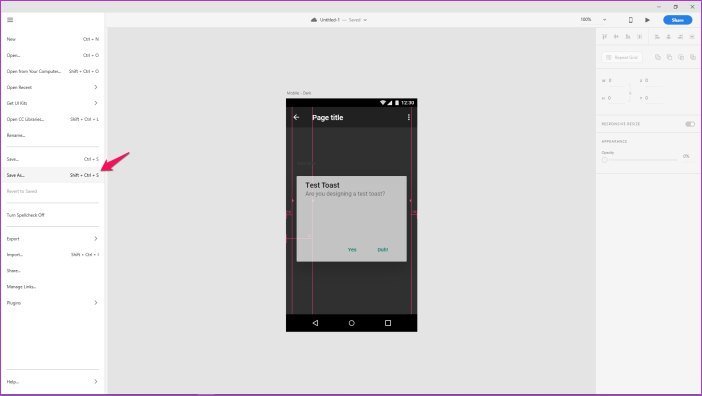Viewport: 702px width, 396px height.
Task: Turn Spellcheck Off from the menu
Action: pos(52,215)
